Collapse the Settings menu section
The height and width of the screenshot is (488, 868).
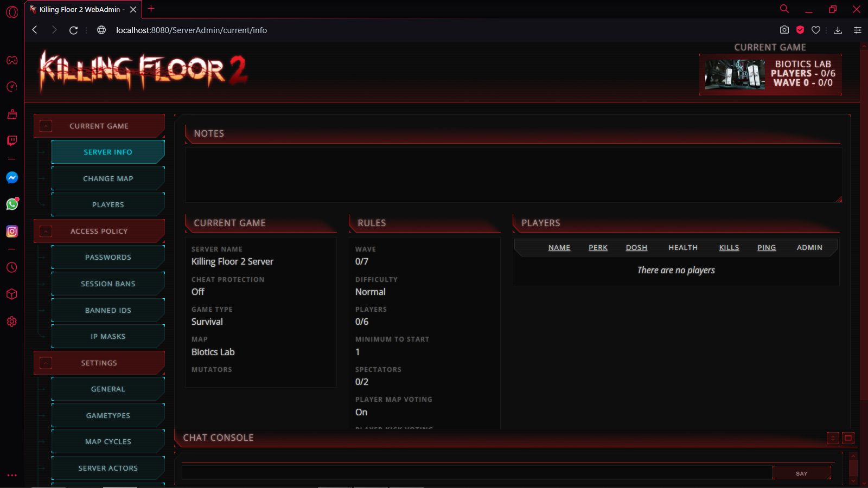point(46,363)
